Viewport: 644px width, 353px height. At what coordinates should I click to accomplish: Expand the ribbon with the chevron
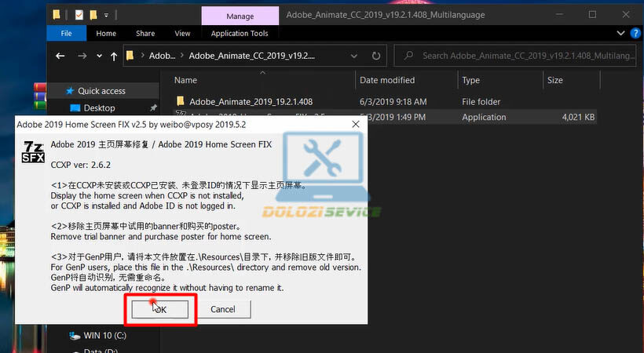click(x=617, y=34)
